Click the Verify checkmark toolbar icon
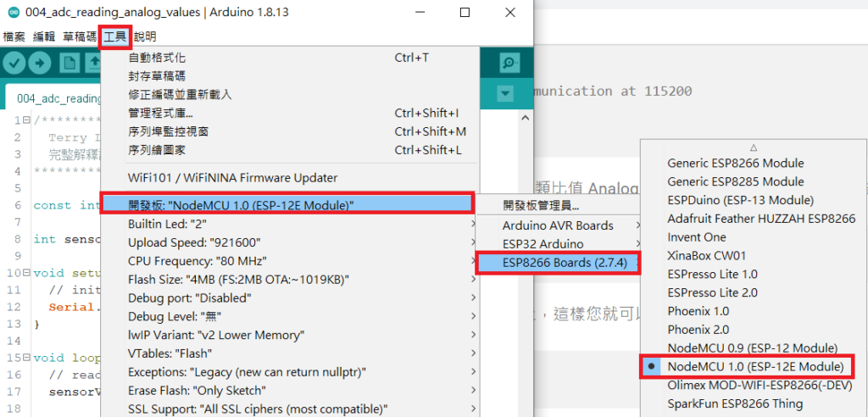The height and width of the screenshot is (417, 868). pyautogui.click(x=15, y=64)
